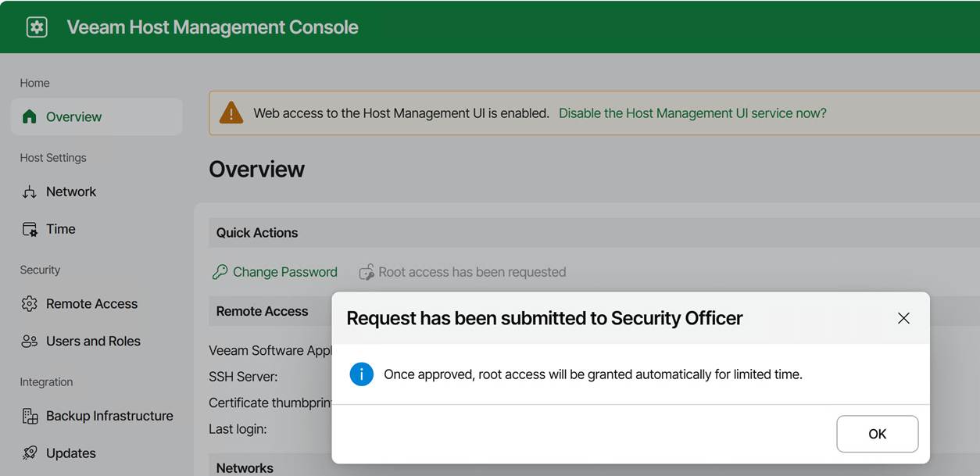Select Backup Infrastructure in sidebar
Viewport: 980px width, 476px height.
point(109,416)
